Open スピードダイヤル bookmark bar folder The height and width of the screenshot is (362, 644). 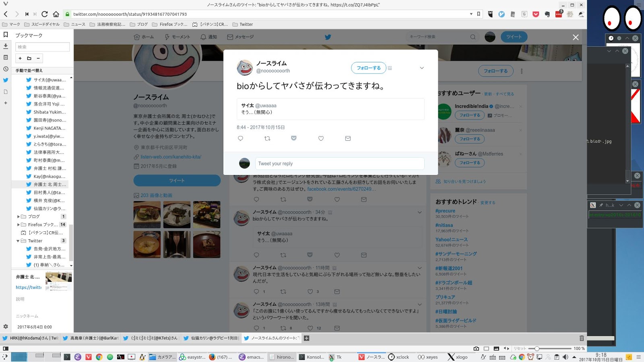click(x=42, y=24)
